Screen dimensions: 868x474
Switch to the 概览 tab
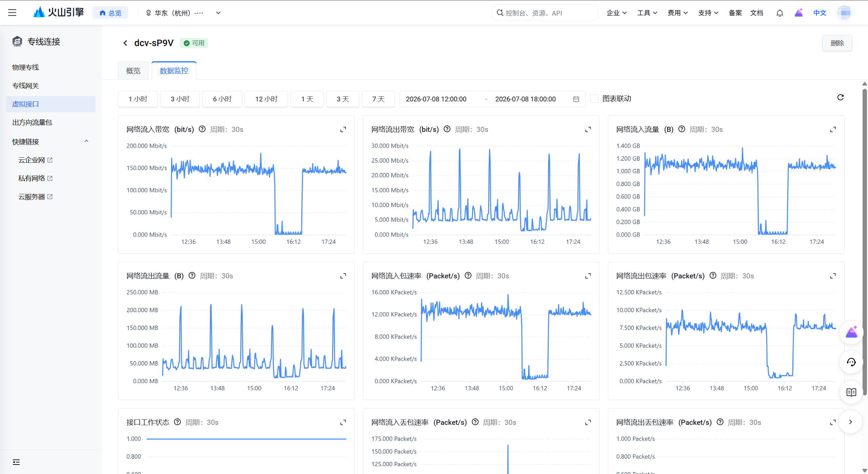coord(133,71)
